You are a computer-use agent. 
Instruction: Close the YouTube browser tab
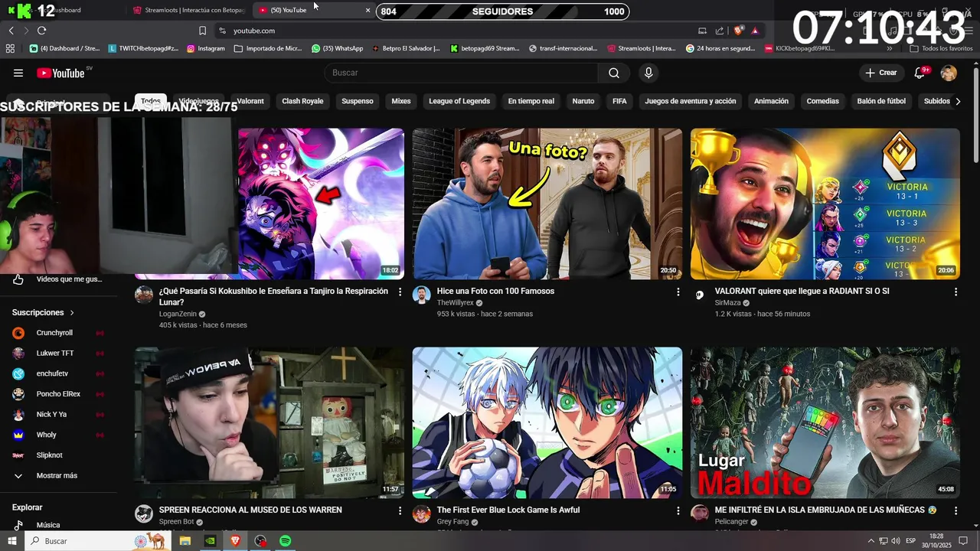click(367, 10)
